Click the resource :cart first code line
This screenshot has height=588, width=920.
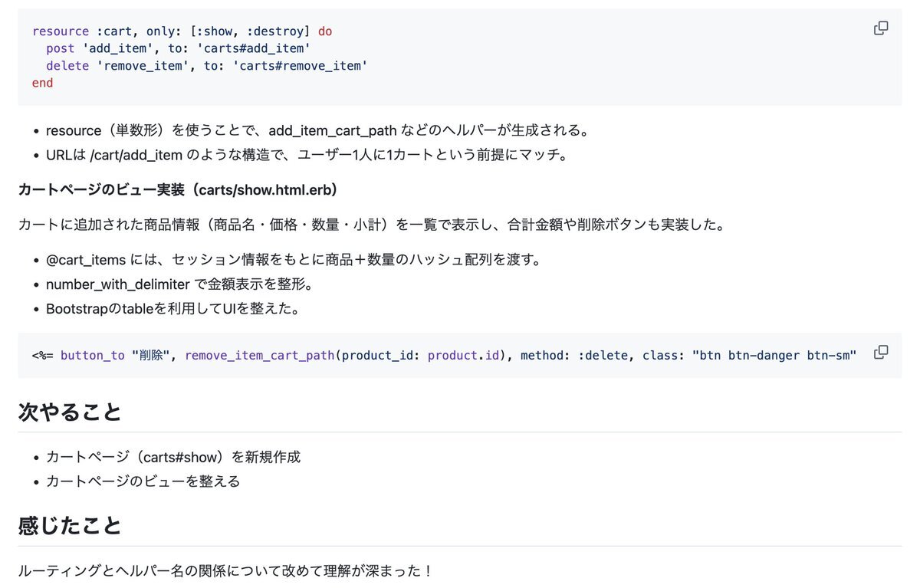click(182, 32)
